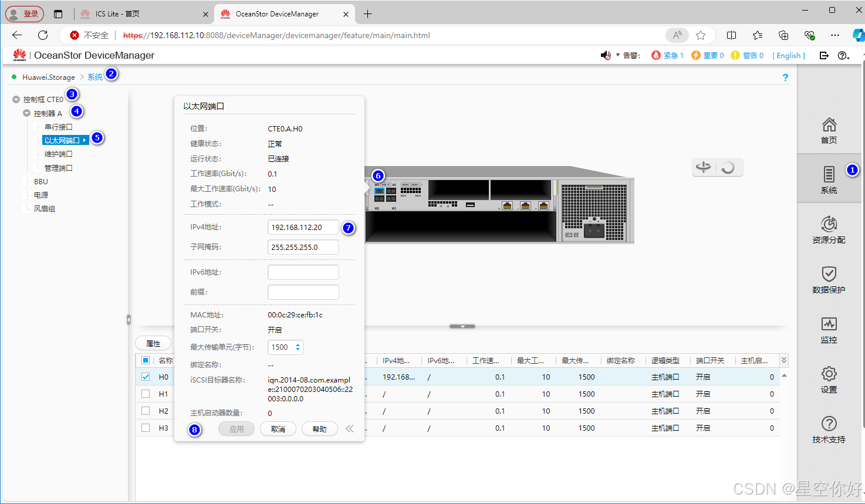Open Data Protection (数据保护) sidebar icon
865x504 pixels.
tap(829, 280)
